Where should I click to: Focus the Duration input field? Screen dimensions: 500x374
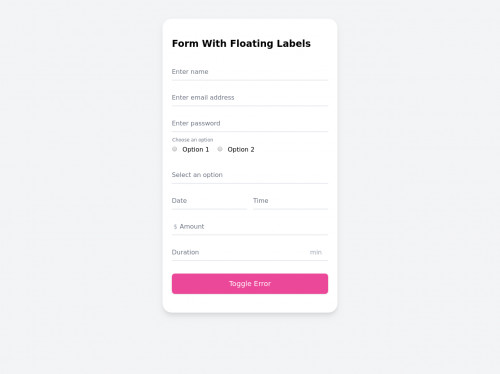pyautogui.click(x=250, y=252)
